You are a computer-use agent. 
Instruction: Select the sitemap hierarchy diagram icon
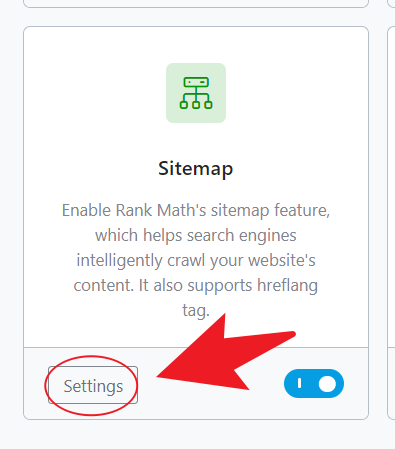point(196,93)
